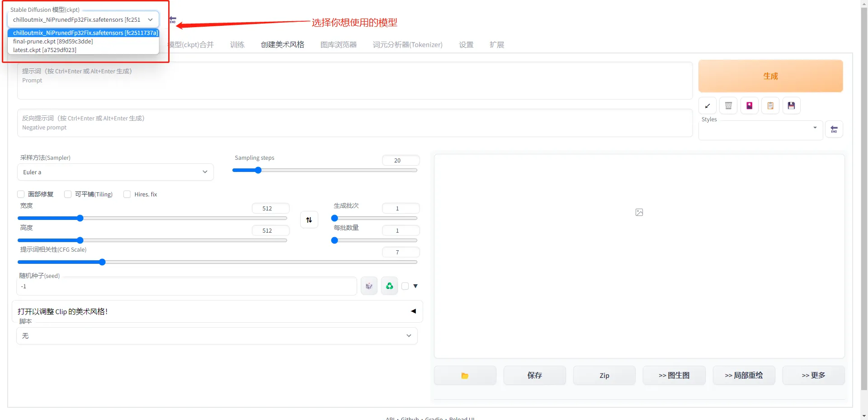Image resolution: width=868 pixels, height=420 pixels.
Task: Click the CFG Scale slider handle
Action: tap(102, 262)
